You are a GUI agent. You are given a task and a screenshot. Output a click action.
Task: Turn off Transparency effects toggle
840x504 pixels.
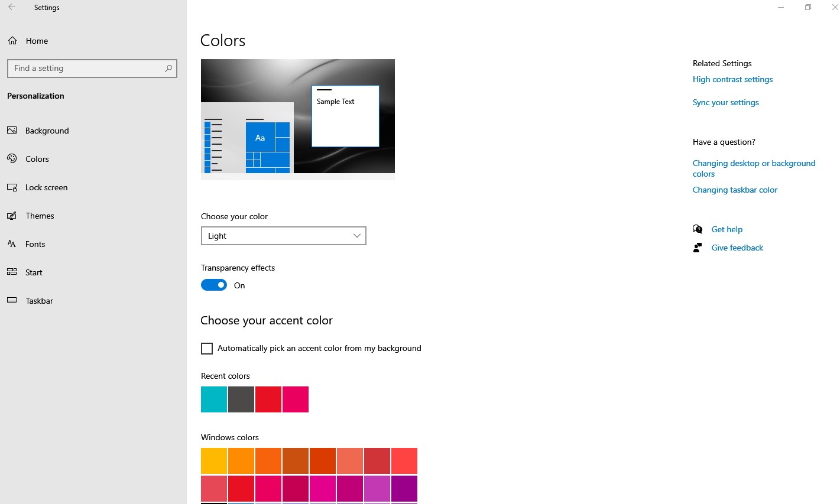(214, 285)
